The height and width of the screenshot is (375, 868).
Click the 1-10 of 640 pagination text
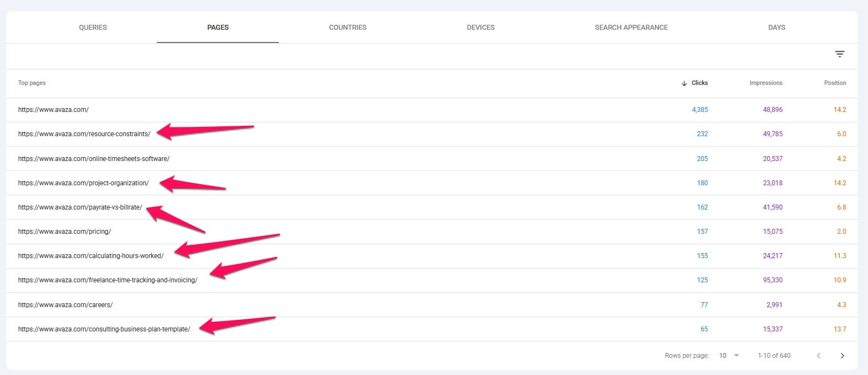click(774, 356)
